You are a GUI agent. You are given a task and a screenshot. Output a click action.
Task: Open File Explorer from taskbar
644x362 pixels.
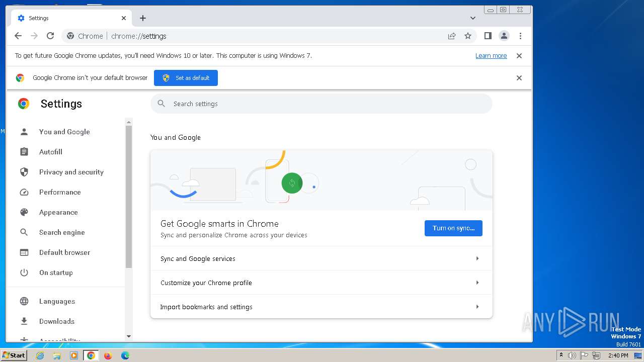pyautogui.click(x=57, y=355)
